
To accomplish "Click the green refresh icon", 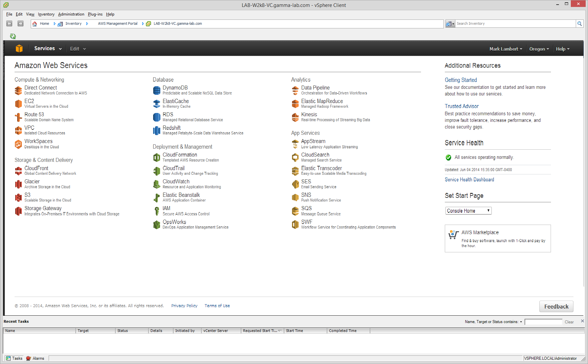I will pyautogui.click(x=13, y=36).
